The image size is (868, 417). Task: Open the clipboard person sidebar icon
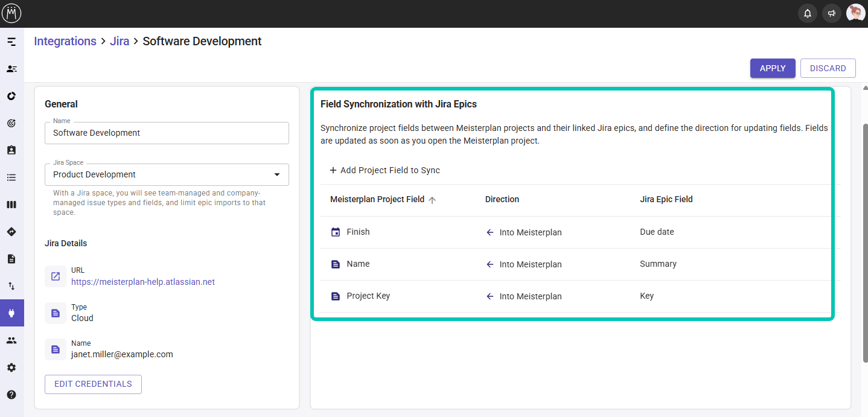pos(11,150)
